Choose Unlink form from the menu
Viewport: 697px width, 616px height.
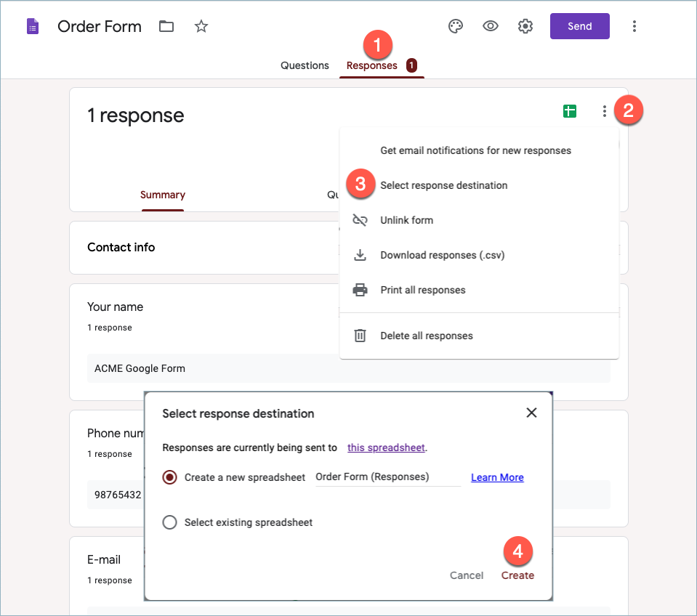click(x=479, y=220)
